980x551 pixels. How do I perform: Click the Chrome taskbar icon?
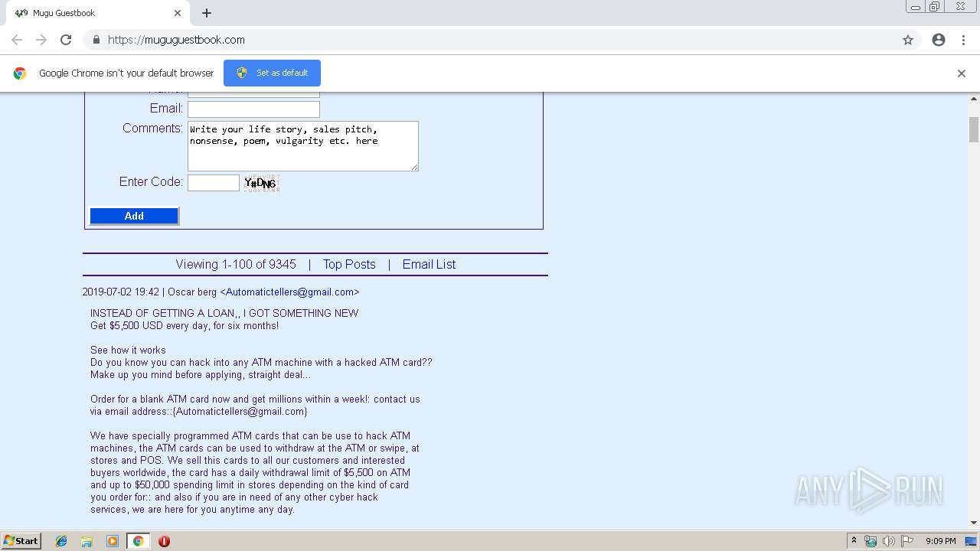(x=138, y=541)
